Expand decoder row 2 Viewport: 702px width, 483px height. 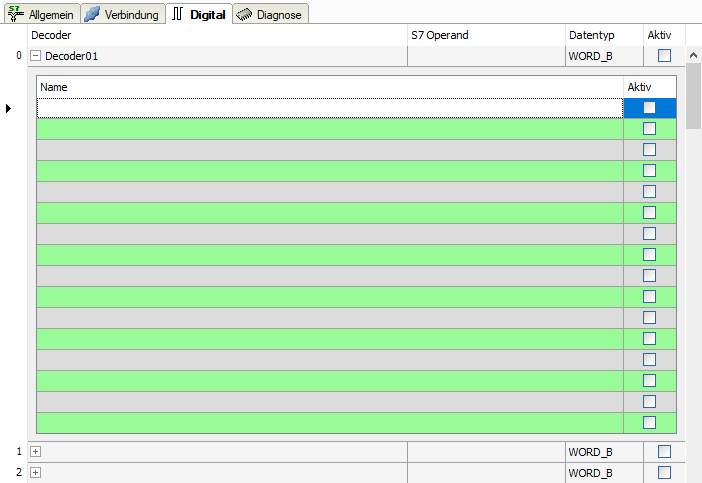tap(36, 472)
